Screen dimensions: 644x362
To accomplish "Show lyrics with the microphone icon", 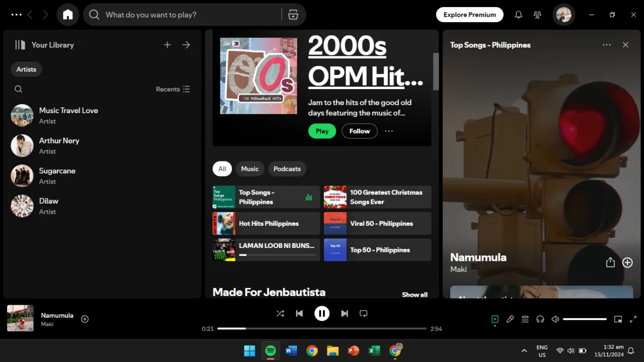I will coord(510,319).
